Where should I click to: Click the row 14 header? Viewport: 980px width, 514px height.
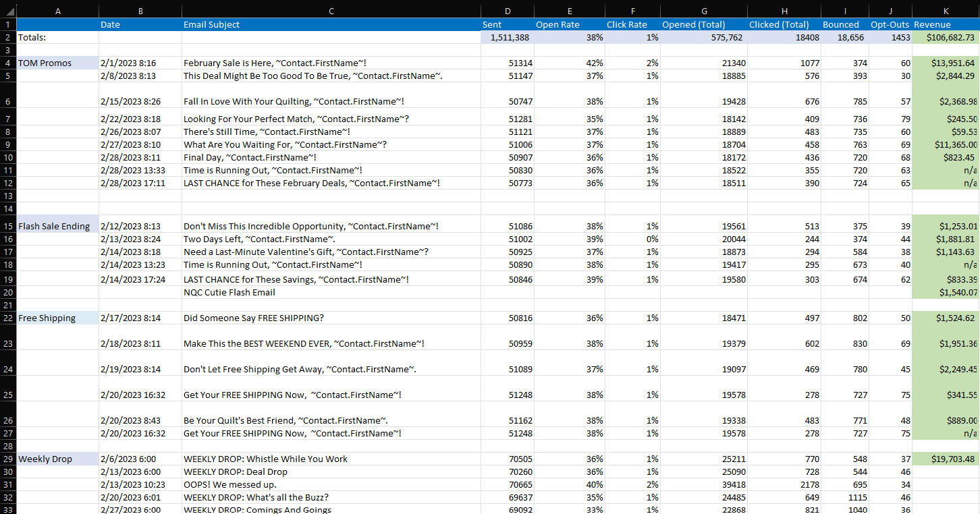[x=7, y=208]
